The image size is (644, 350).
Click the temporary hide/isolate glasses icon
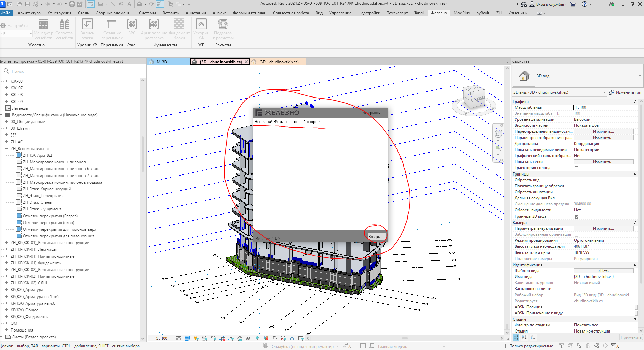click(248, 338)
